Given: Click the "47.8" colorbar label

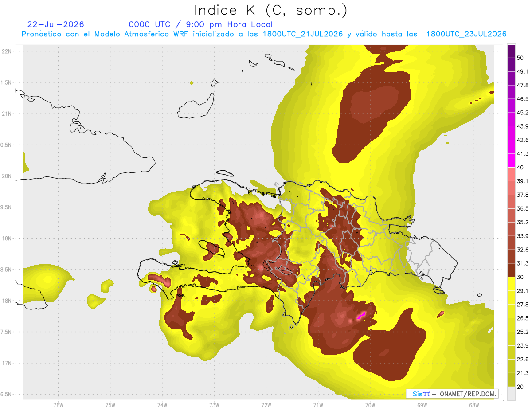Looking at the screenshot, I should [523, 85].
